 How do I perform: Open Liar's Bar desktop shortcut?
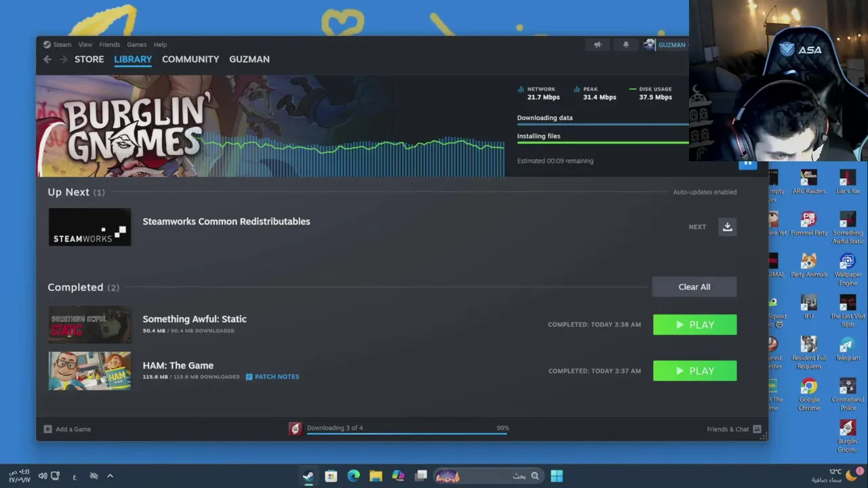coord(848,182)
